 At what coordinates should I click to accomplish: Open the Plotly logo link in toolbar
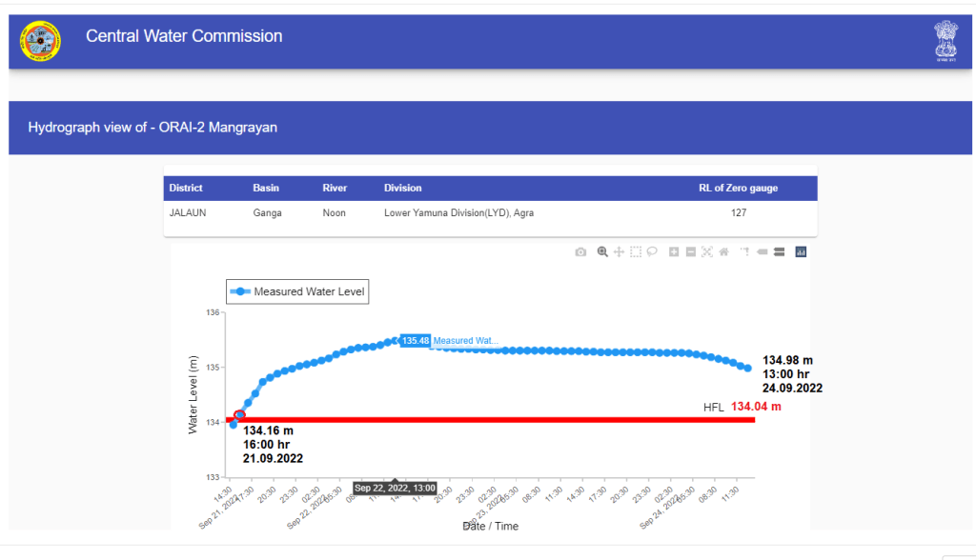(801, 252)
